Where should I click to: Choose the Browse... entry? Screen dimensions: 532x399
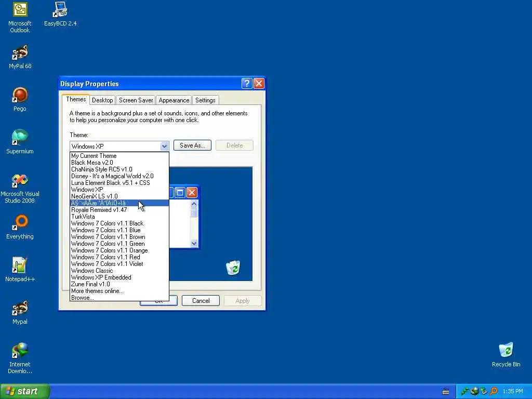[119, 298]
